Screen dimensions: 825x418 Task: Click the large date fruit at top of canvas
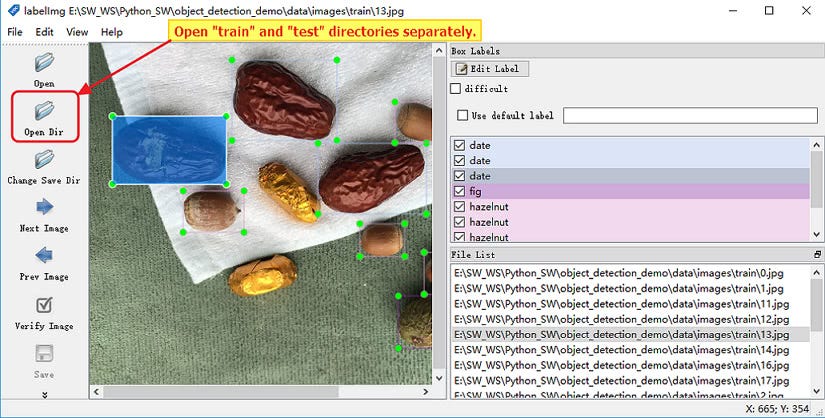[284, 99]
